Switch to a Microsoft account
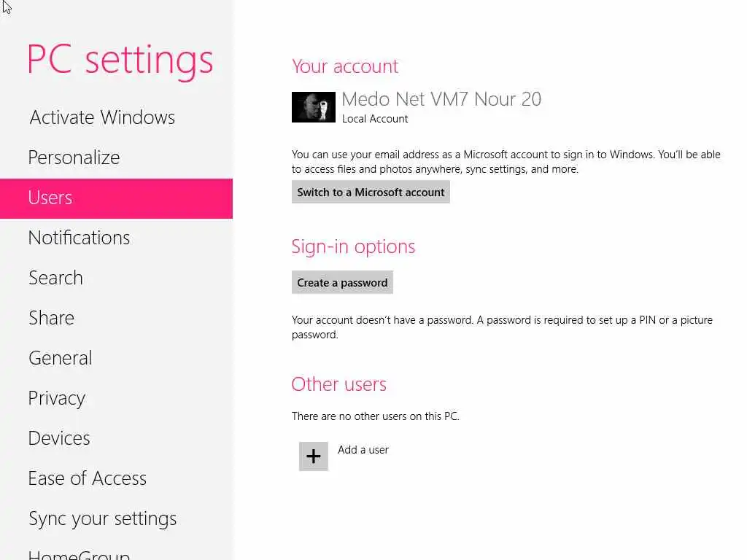This screenshot has height=560, width=747. 371,192
